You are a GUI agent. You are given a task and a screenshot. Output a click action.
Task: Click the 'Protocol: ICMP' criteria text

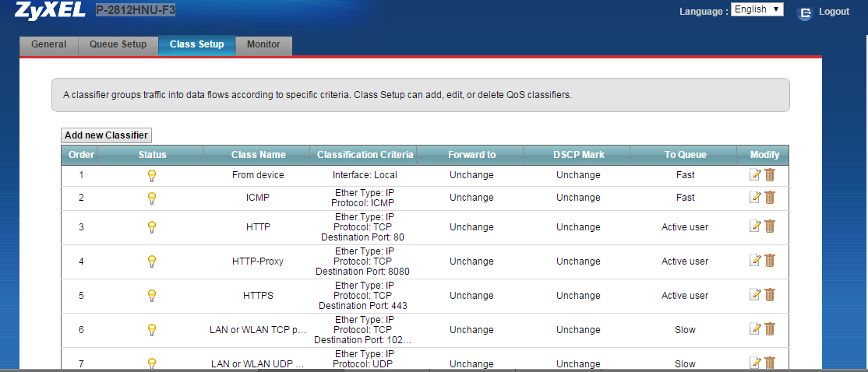tap(363, 203)
